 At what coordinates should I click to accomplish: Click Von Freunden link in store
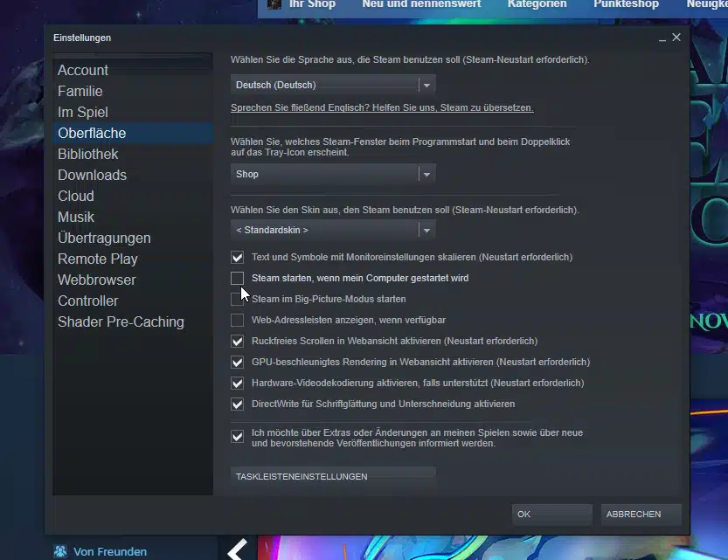(x=110, y=551)
